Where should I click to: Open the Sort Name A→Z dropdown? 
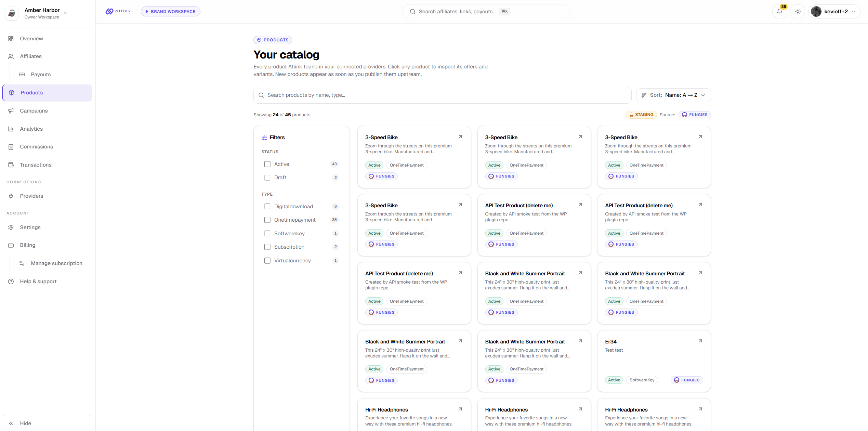click(x=673, y=95)
